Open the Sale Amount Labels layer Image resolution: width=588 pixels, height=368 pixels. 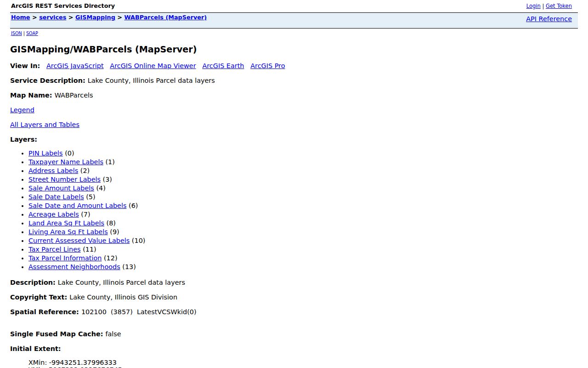coord(61,188)
